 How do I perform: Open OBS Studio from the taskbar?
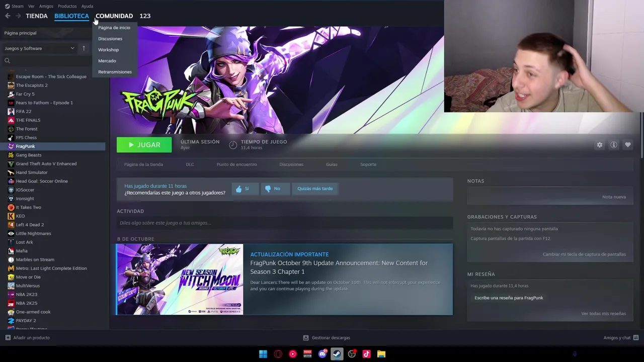(x=352, y=354)
